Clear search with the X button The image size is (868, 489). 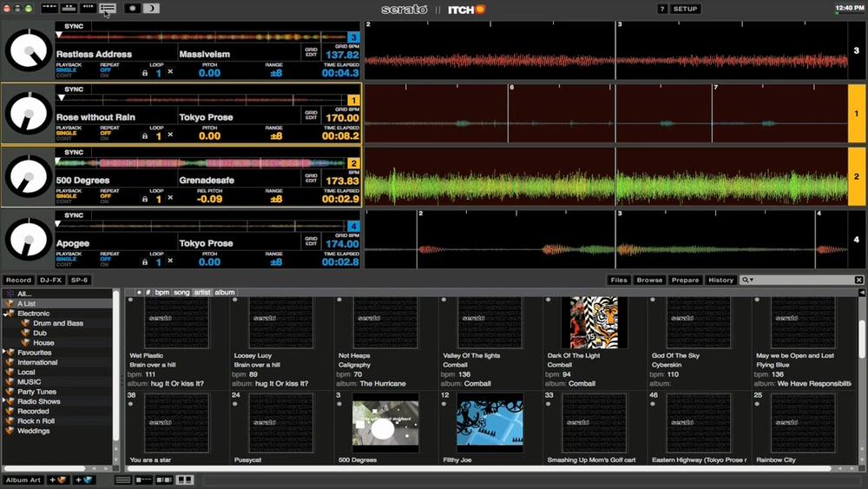[859, 281]
